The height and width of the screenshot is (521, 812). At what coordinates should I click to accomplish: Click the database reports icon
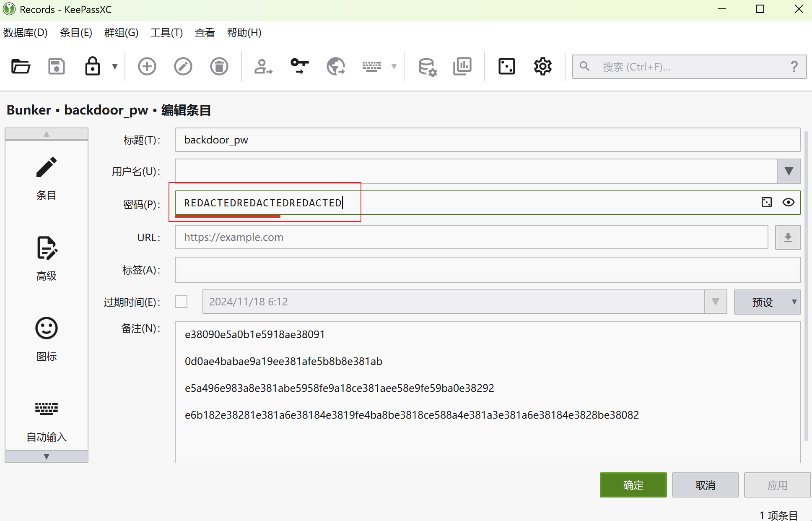pos(462,66)
